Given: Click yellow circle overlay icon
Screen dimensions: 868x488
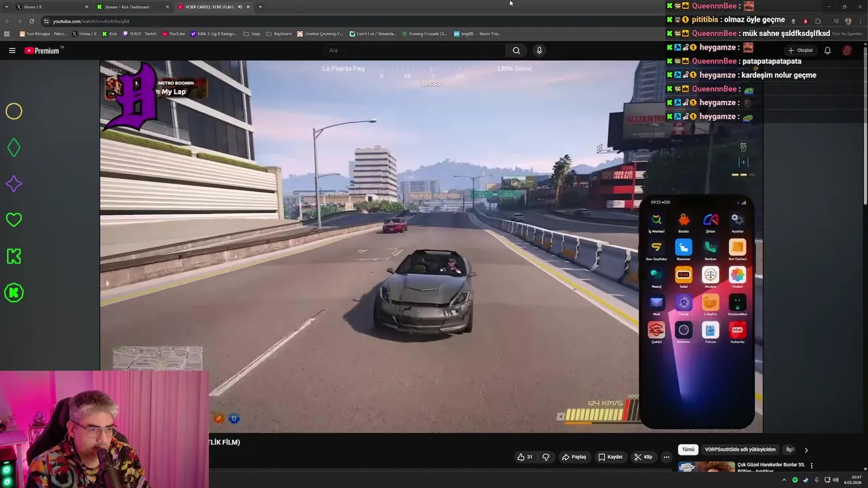Looking at the screenshot, I should [14, 111].
